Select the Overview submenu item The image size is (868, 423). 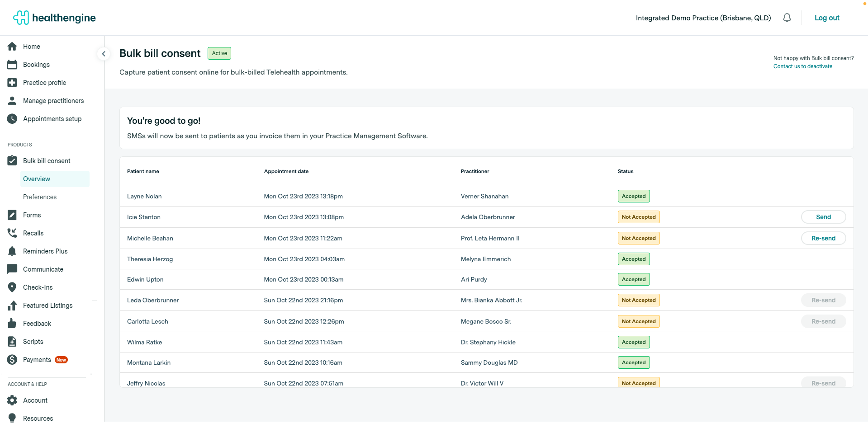[37, 179]
